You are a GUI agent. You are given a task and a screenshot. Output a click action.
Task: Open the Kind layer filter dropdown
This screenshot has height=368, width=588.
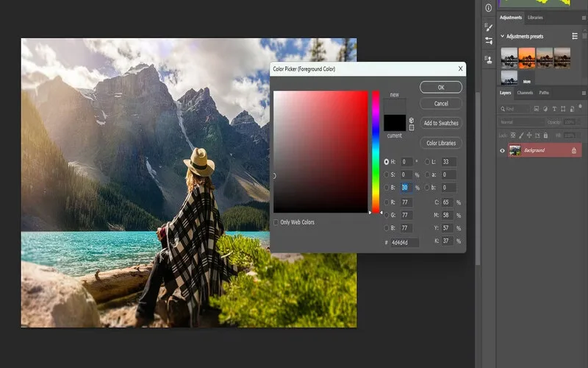tap(514, 109)
